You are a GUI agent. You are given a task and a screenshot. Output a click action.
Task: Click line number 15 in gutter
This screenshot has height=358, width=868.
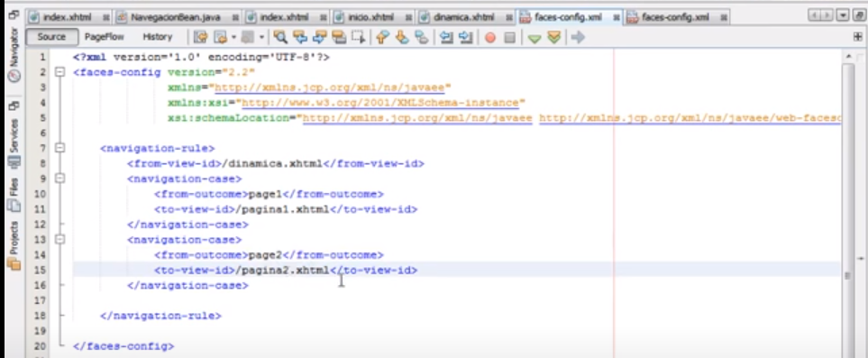(41, 270)
